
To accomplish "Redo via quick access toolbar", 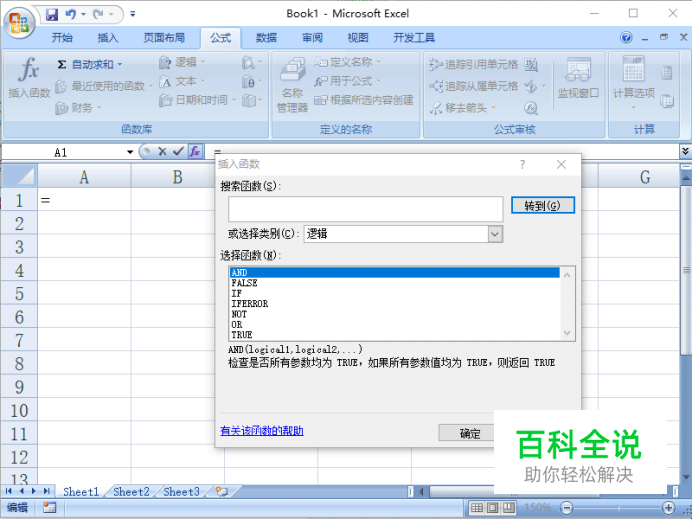I will (x=98, y=15).
